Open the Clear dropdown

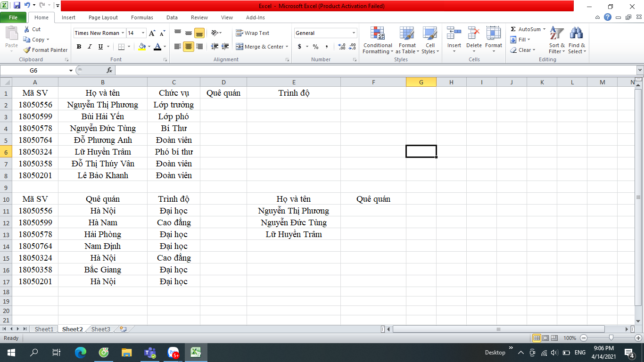coord(523,50)
